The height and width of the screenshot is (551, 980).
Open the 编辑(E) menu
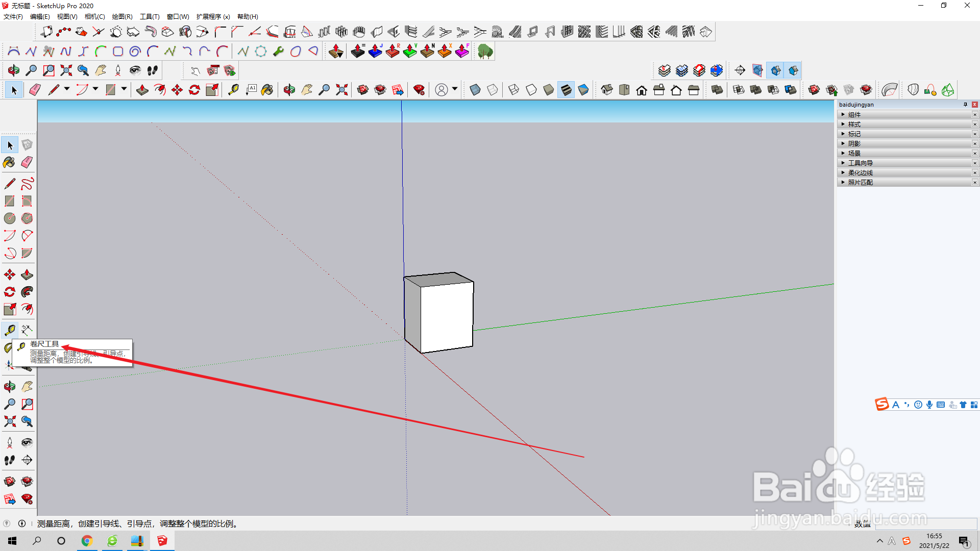tap(40, 17)
